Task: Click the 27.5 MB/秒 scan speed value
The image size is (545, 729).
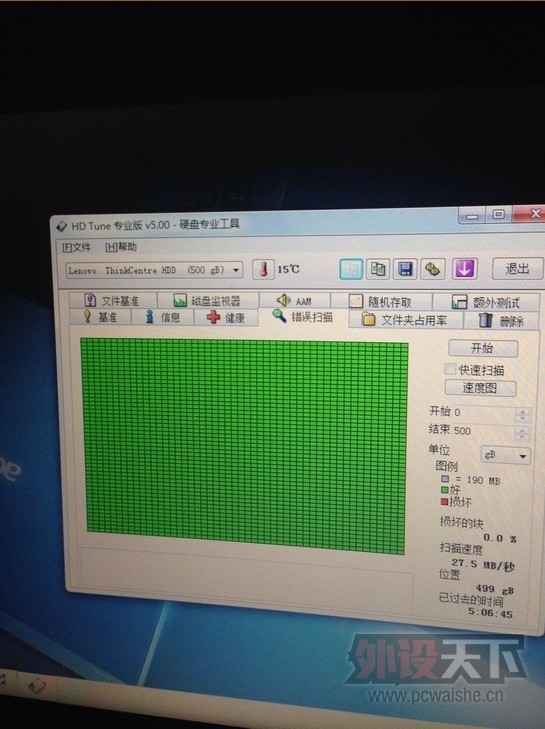Action: tap(483, 565)
